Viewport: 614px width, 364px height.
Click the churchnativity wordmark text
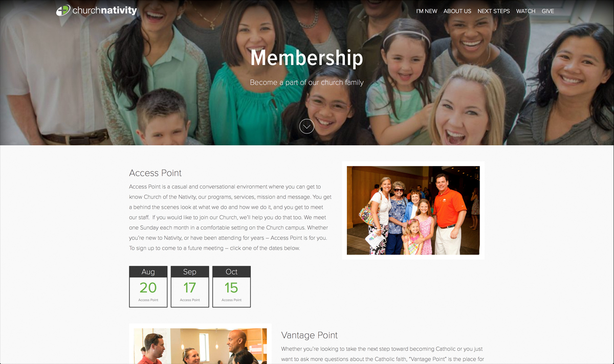point(105,10)
